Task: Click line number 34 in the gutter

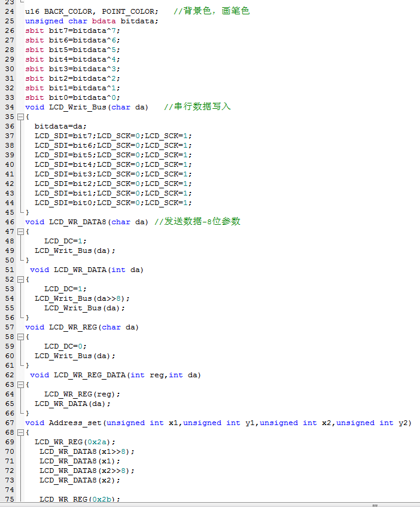Action: tap(10, 107)
